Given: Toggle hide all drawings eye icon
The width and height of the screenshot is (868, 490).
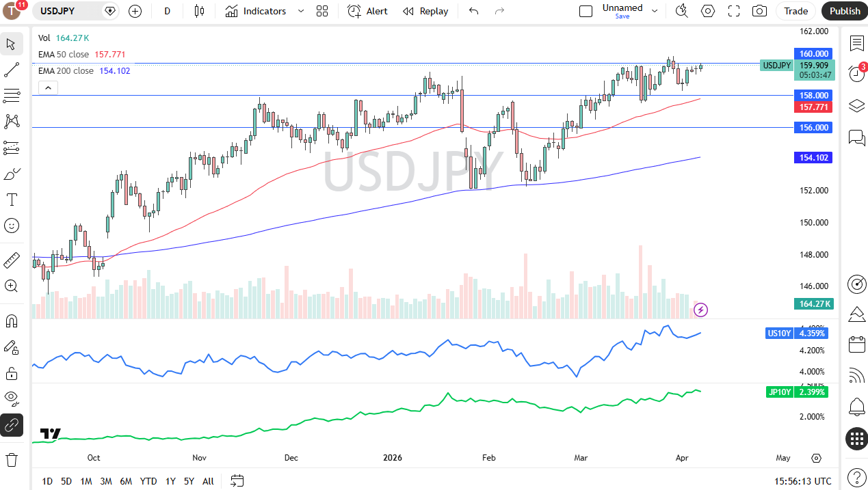Looking at the screenshot, I should coord(11,398).
